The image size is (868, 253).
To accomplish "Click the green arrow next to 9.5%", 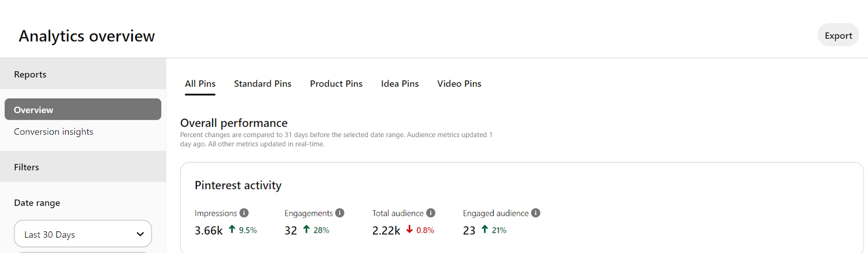I will click(232, 229).
